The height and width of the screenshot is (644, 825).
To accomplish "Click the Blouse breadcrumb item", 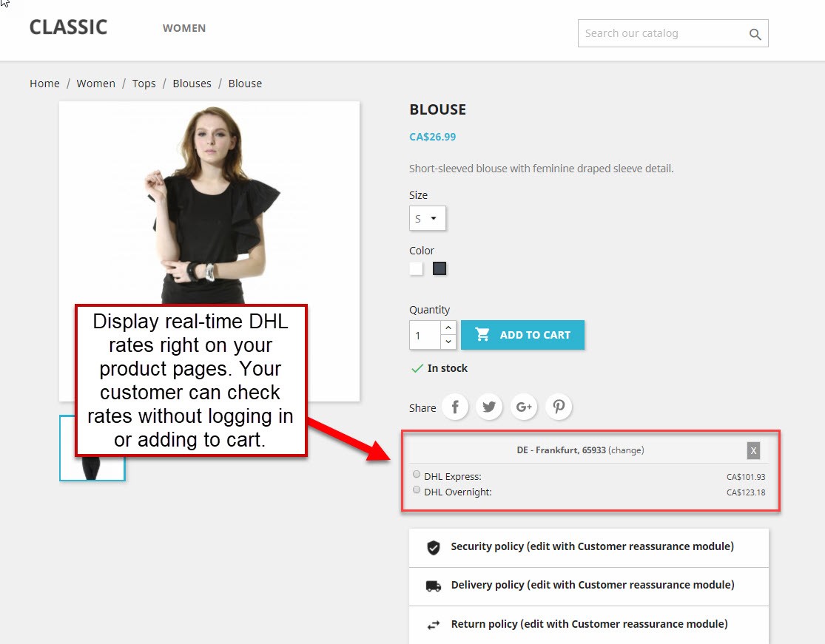I will click(x=245, y=84).
